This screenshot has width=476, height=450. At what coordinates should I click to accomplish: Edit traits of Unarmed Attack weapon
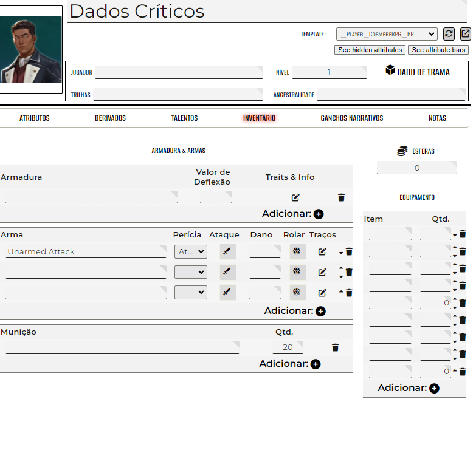pyautogui.click(x=322, y=251)
